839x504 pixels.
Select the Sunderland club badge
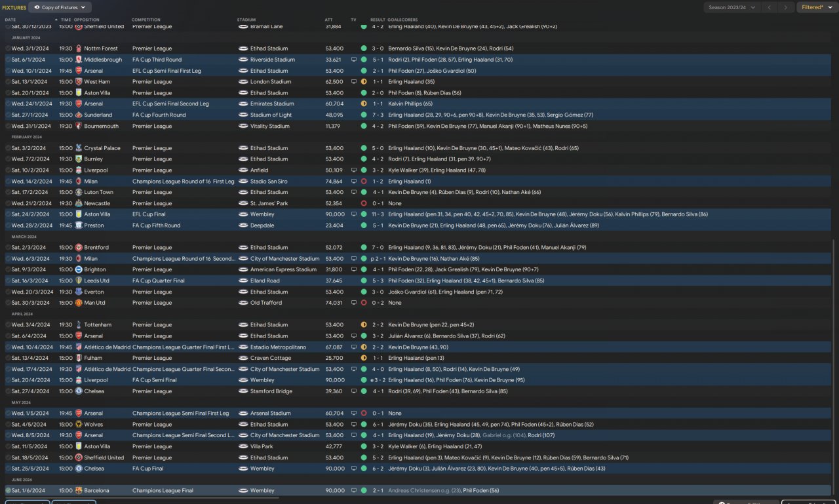click(79, 115)
